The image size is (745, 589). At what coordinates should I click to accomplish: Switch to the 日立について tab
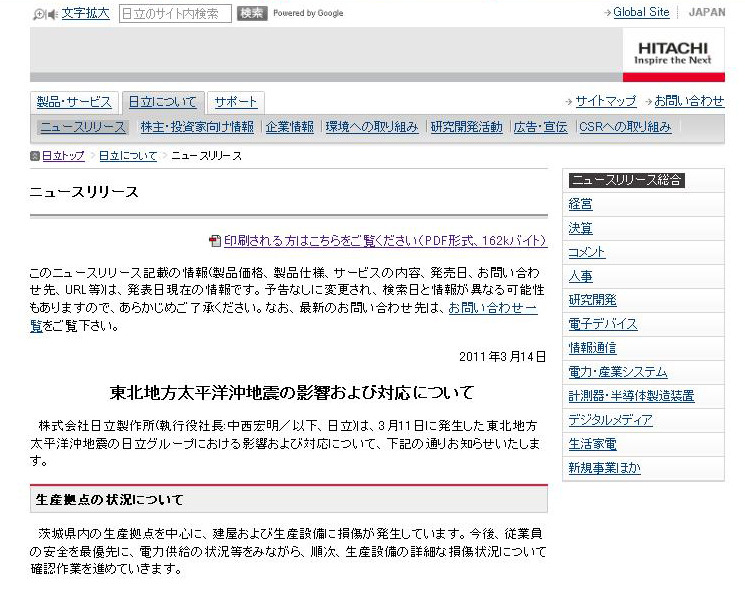click(x=162, y=102)
